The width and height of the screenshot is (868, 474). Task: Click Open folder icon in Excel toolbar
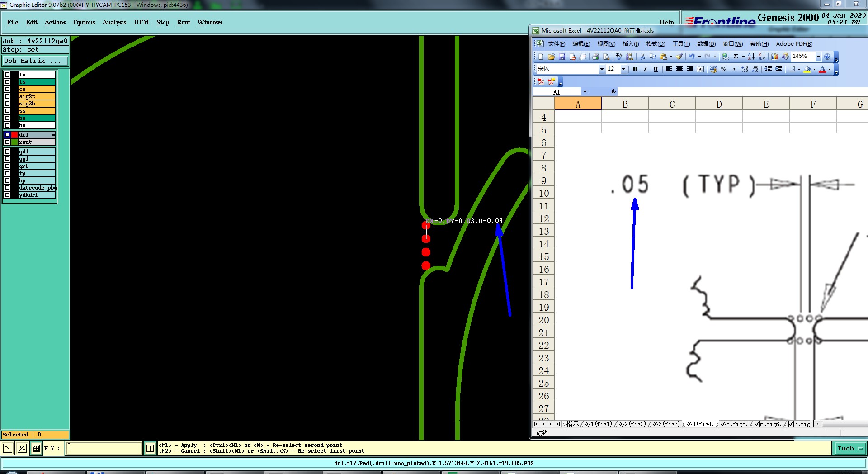coord(551,57)
